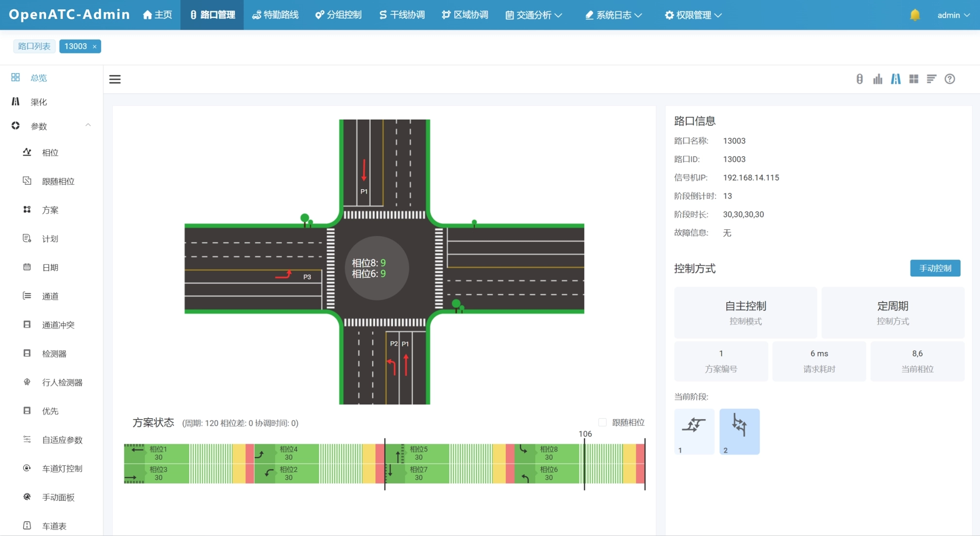Open the 干线协调 menu

[401, 15]
